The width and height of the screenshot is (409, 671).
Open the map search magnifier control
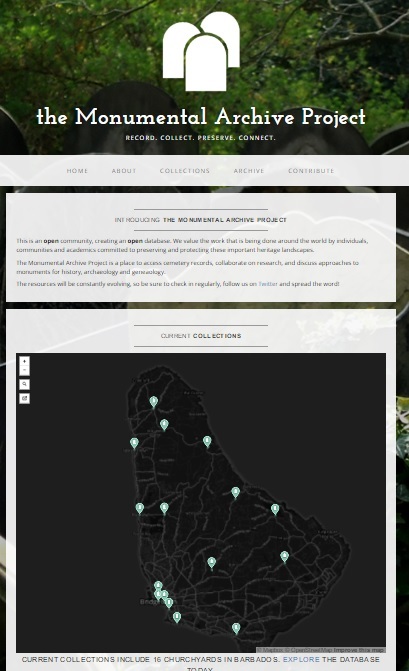coord(24,384)
